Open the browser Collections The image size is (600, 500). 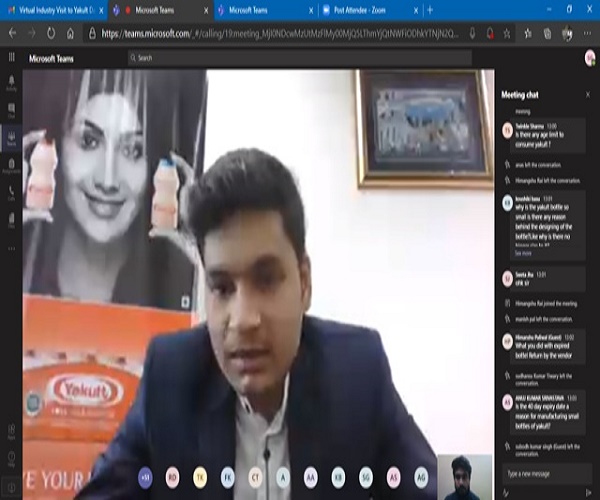[x=548, y=34]
